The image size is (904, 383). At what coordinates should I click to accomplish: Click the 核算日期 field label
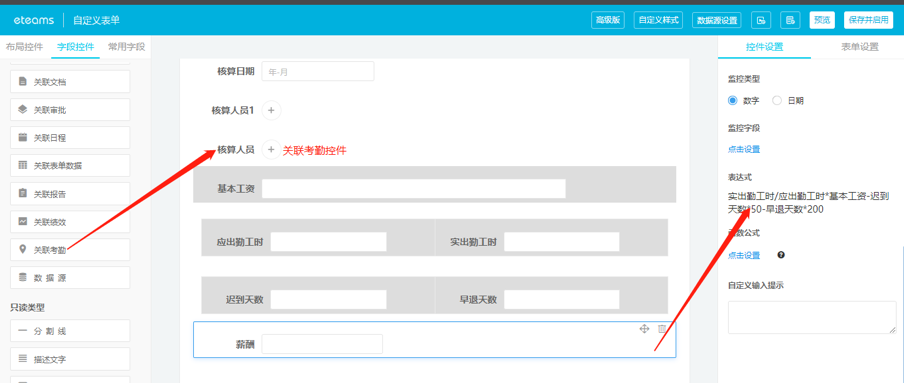pyautogui.click(x=236, y=71)
